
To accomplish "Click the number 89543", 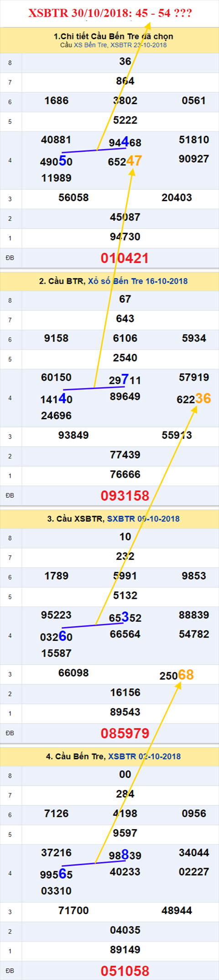I will [x=125, y=712].
